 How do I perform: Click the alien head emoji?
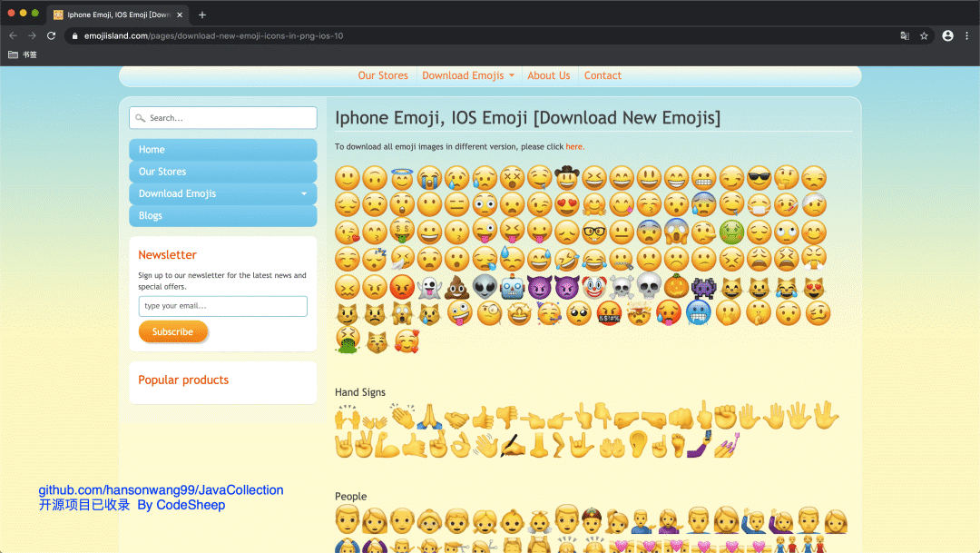coord(485,287)
